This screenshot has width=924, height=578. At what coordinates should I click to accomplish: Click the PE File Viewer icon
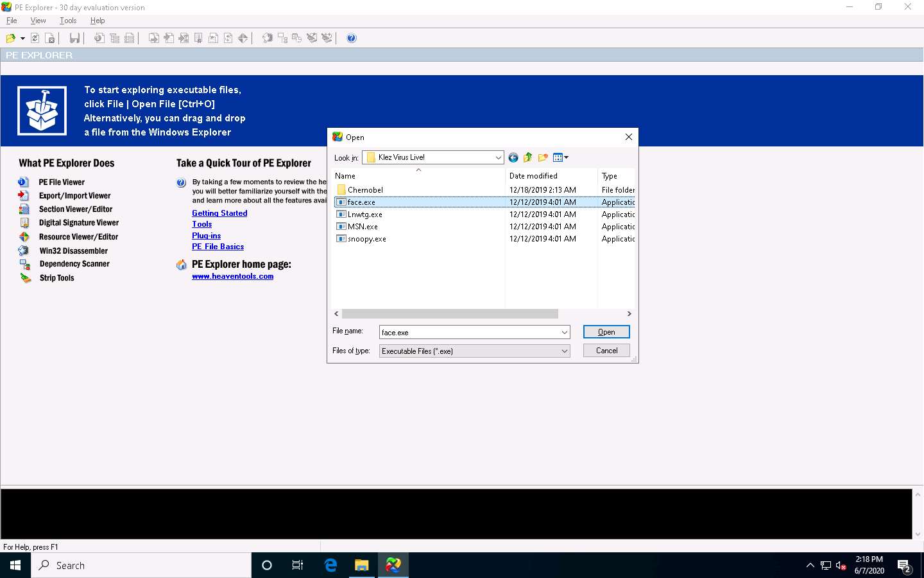(24, 182)
